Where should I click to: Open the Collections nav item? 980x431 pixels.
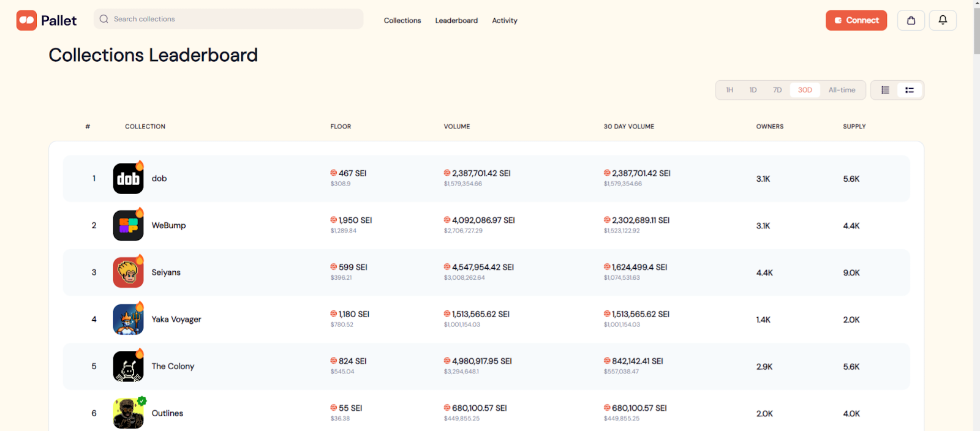[x=402, y=20]
